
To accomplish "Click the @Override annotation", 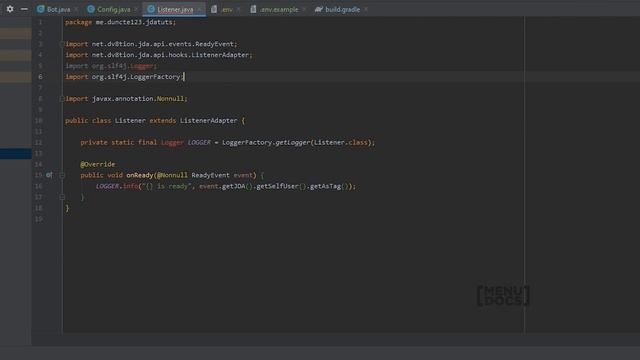I will (98, 164).
